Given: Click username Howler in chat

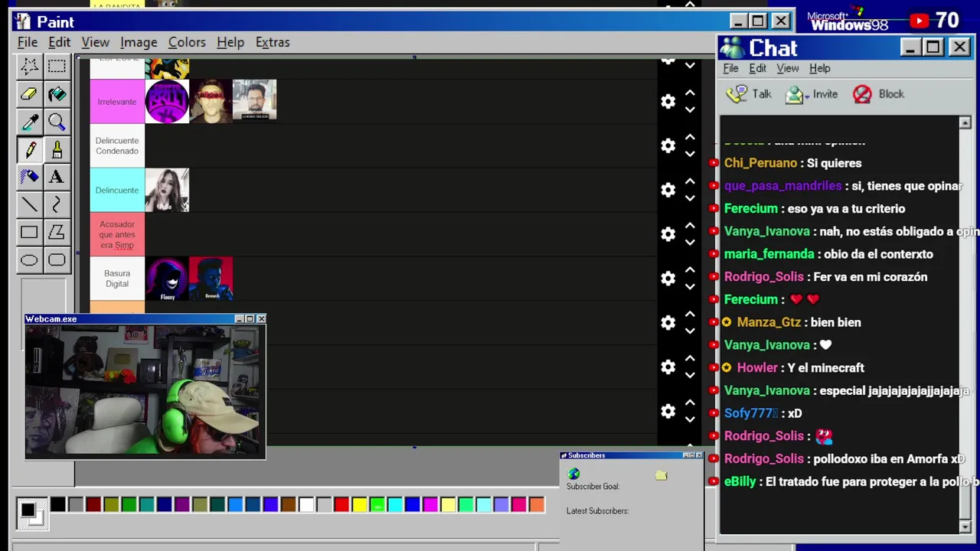Looking at the screenshot, I should click(757, 368).
